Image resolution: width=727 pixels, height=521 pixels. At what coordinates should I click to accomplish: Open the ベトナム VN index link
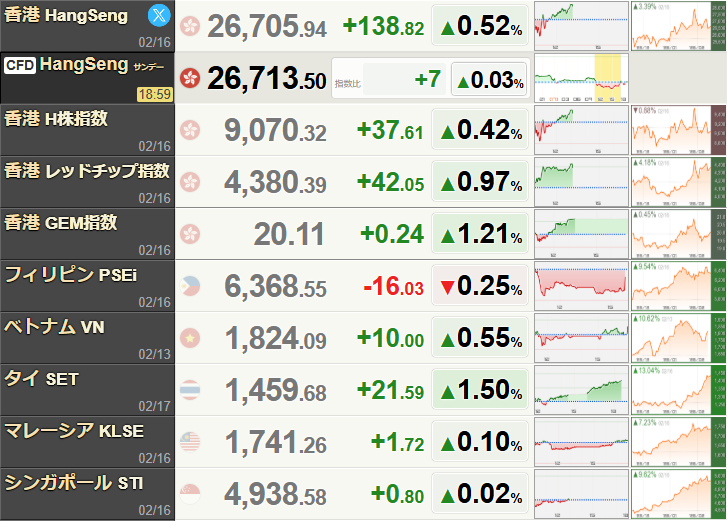[54, 326]
